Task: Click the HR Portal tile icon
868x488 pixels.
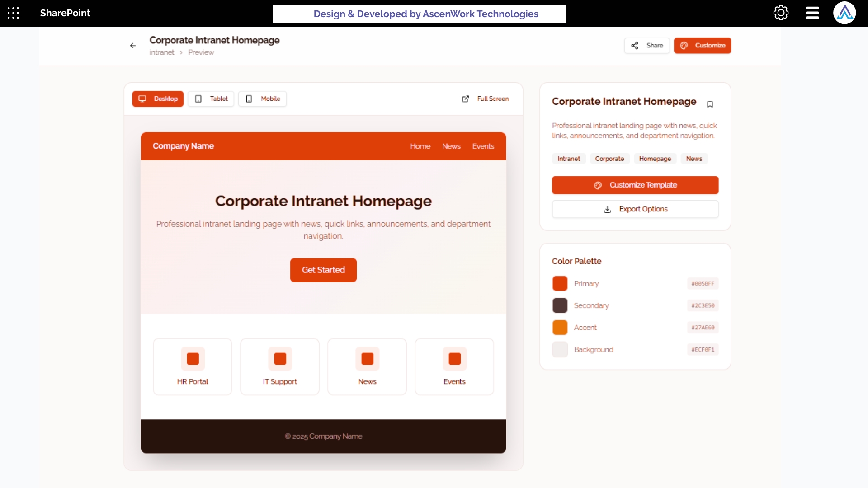Action: 193,359
